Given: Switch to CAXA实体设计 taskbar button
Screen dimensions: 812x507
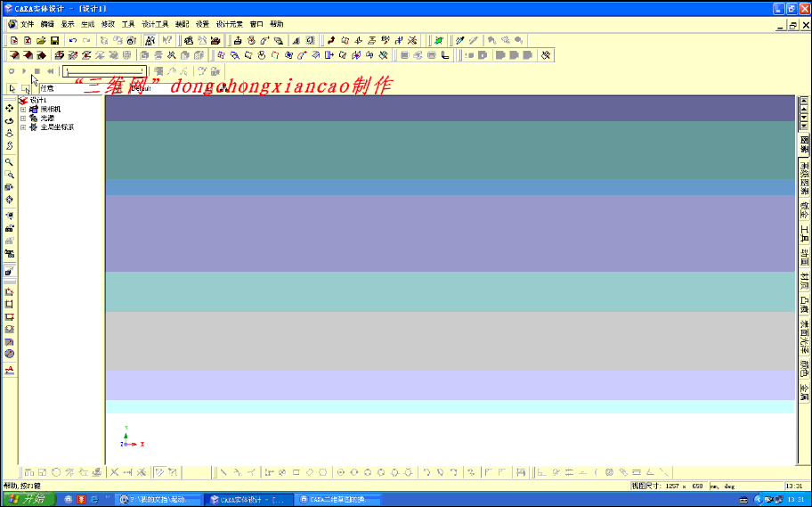Looking at the screenshot, I should click(x=248, y=500).
